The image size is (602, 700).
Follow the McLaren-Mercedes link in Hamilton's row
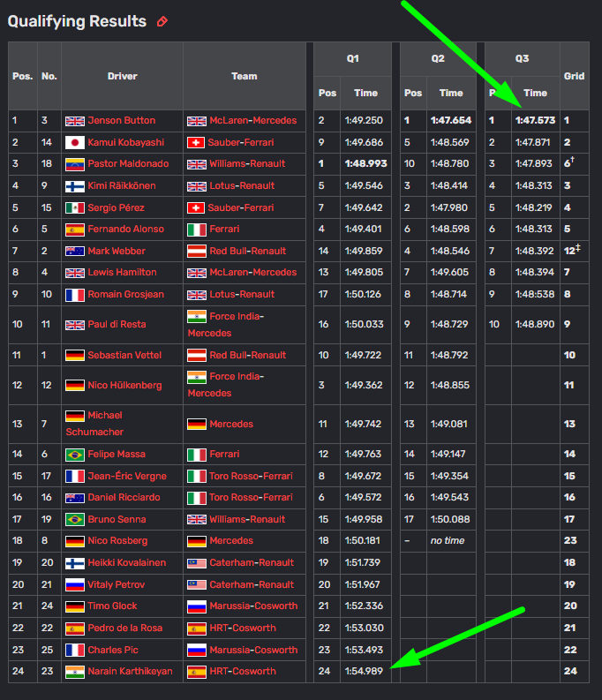253,273
